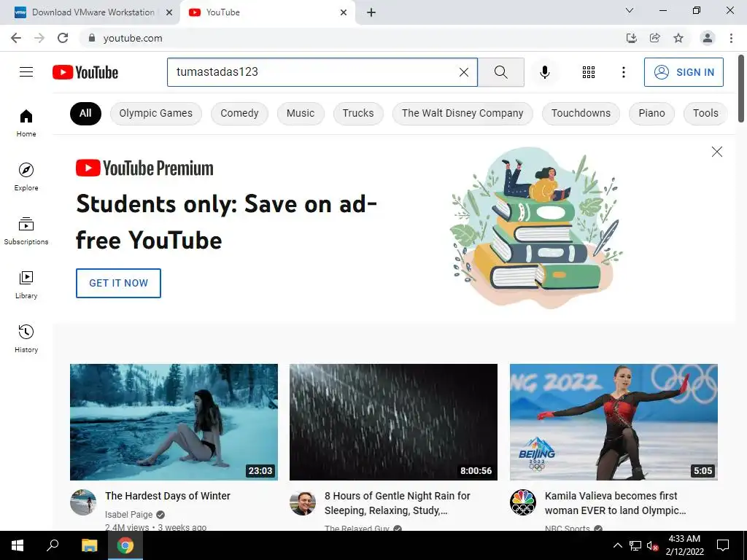
Task: Open File Explorer from taskbar
Action: click(89, 545)
